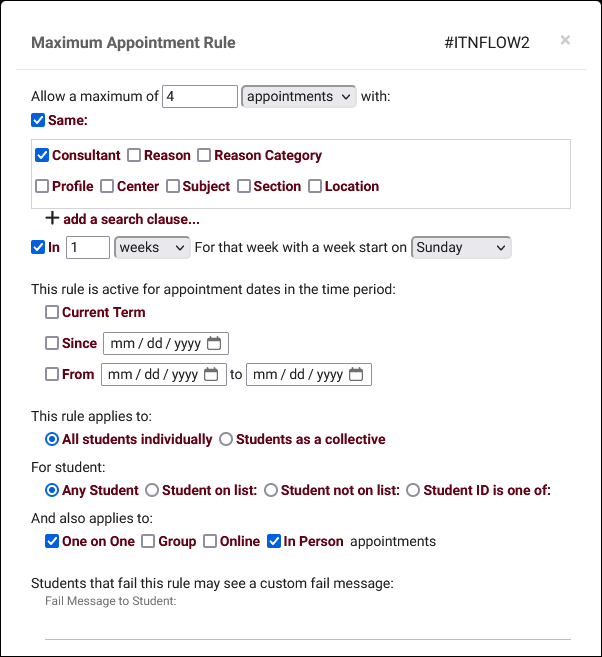Choose the Student on list radio button
Screen dimensions: 602x657
tap(152, 490)
